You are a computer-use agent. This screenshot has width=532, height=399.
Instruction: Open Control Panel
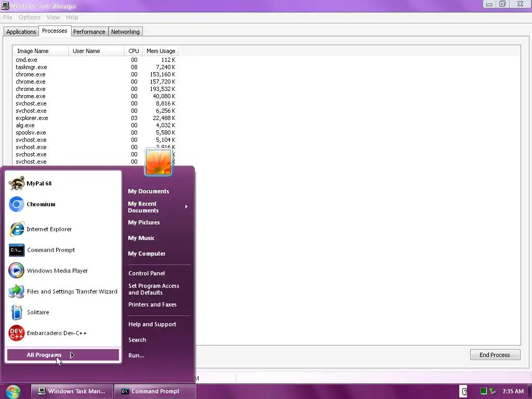point(147,273)
